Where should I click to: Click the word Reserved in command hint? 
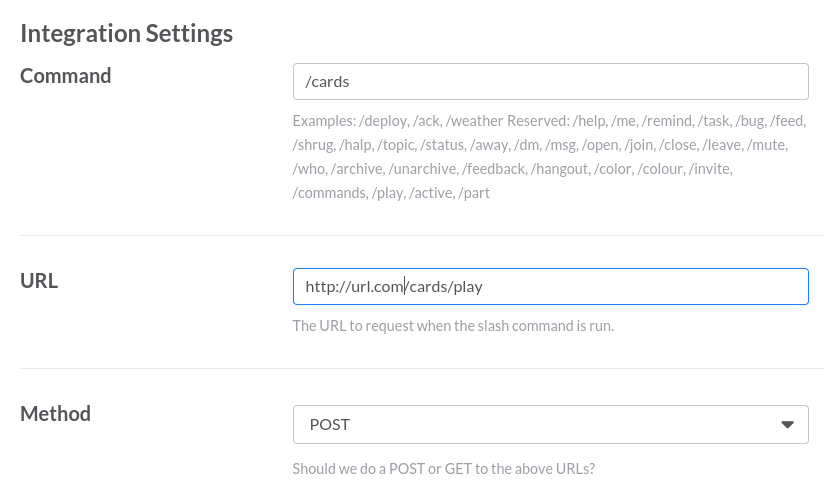point(537,121)
